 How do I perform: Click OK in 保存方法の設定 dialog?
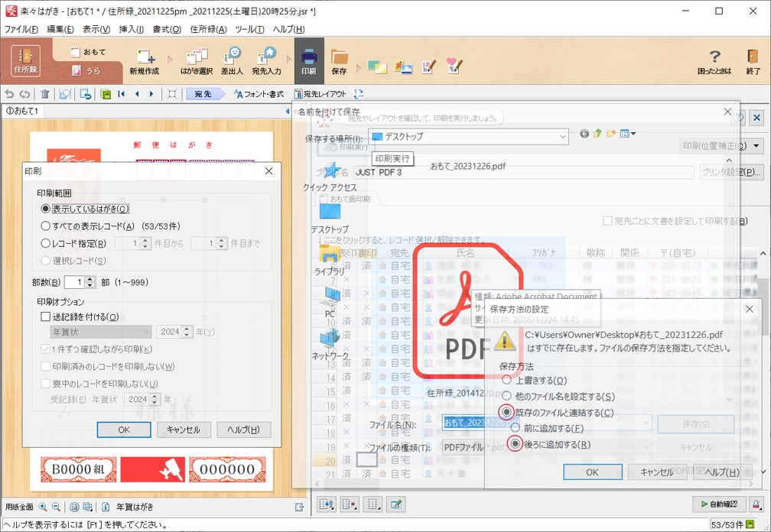click(592, 472)
